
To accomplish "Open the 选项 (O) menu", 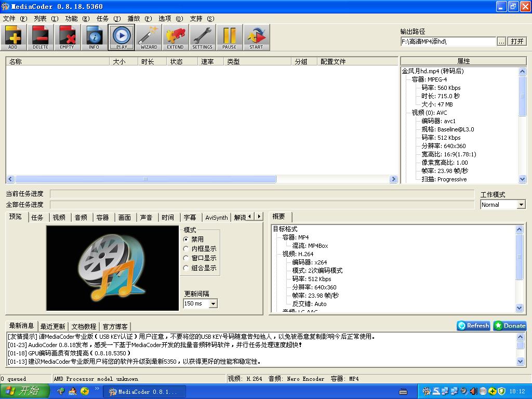I will [170, 19].
